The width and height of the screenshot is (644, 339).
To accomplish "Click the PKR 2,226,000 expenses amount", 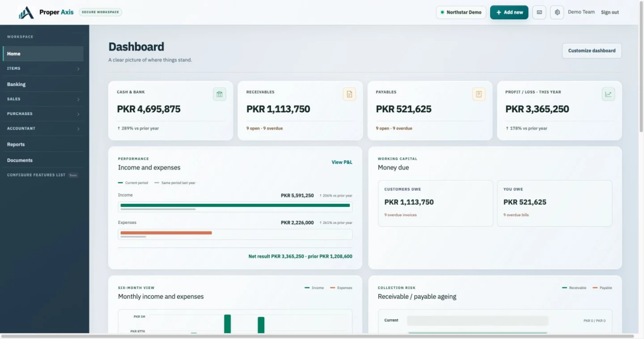I will (x=297, y=223).
